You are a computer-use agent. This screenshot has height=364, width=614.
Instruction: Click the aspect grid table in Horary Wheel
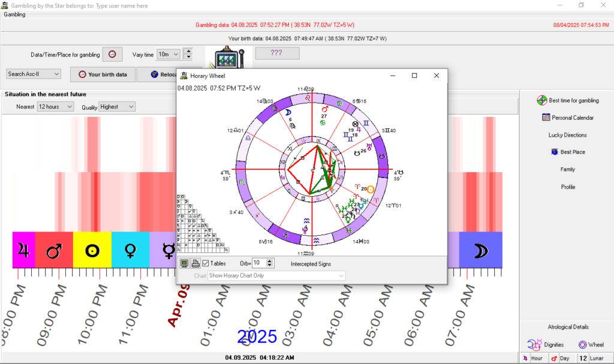203,224
